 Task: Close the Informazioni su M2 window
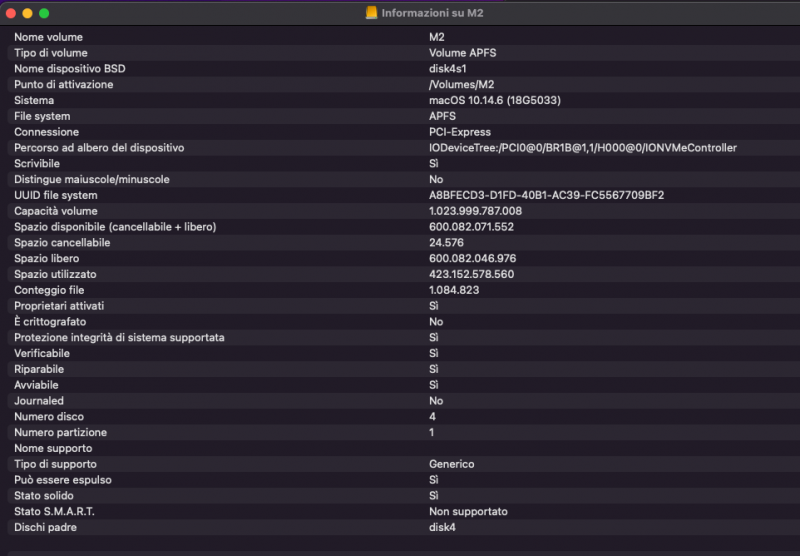11,13
